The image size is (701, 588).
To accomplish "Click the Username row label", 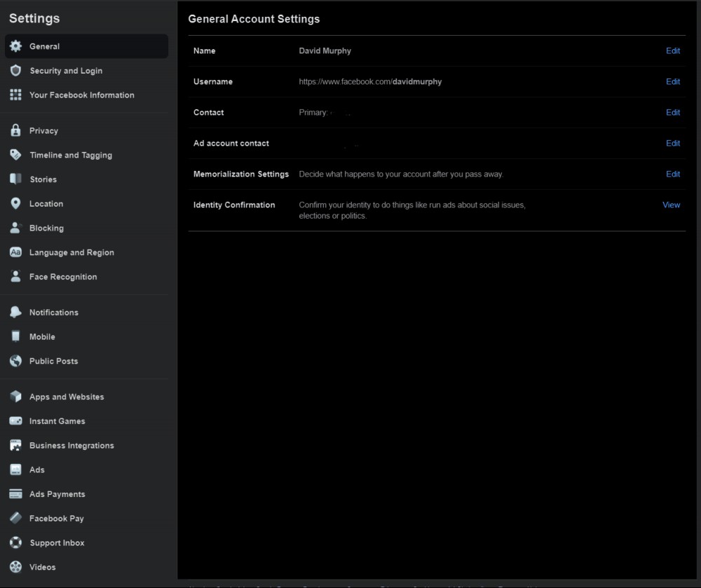I will click(x=213, y=82).
